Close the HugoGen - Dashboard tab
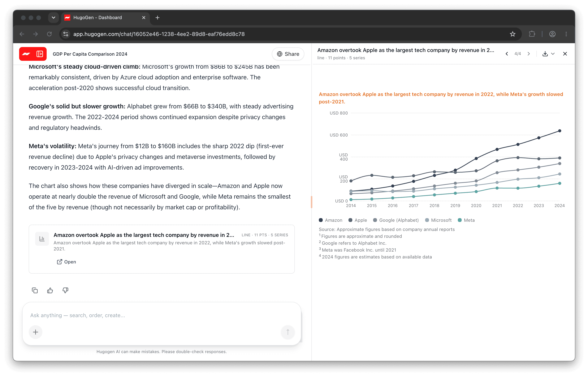This screenshot has width=588, height=377. (x=144, y=18)
